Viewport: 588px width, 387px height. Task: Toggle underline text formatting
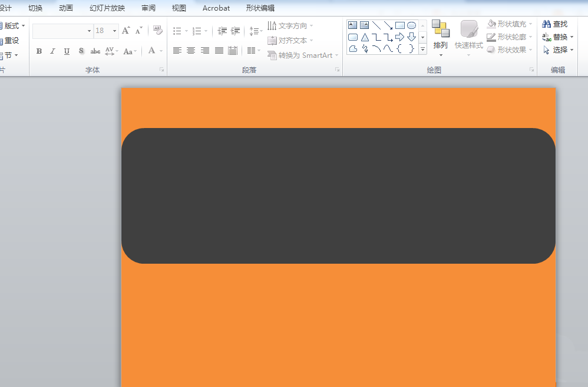[x=67, y=51]
